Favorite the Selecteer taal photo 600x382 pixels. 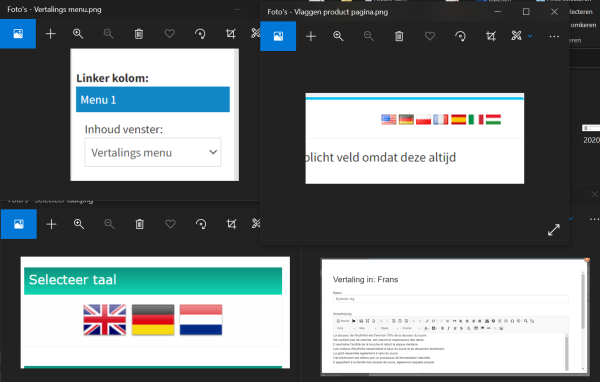click(x=170, y=224)
